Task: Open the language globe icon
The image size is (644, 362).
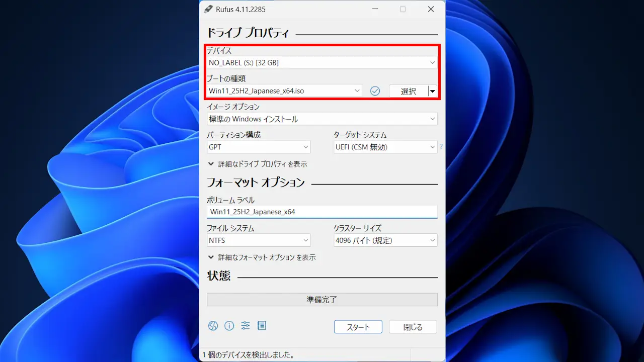Action: point(213,326)
